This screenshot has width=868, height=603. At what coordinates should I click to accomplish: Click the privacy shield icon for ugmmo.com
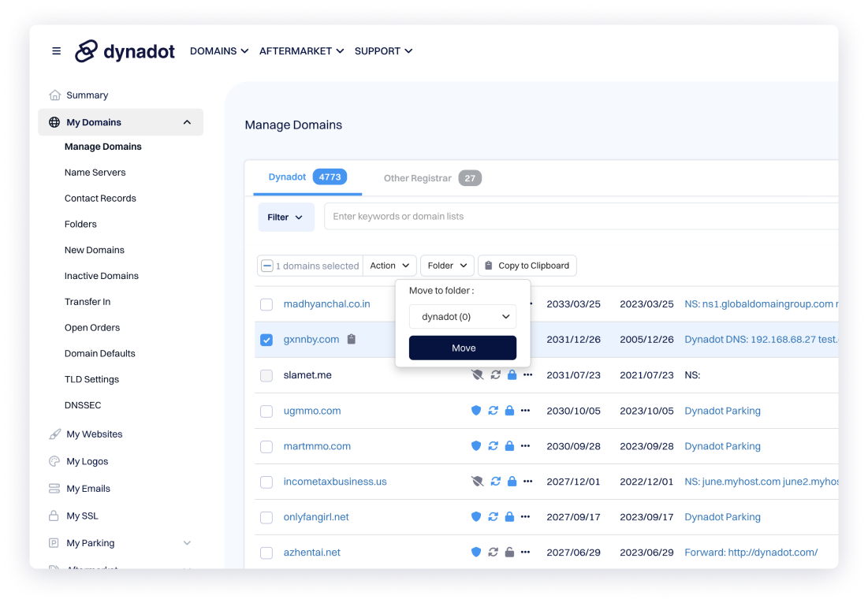pyautogui.click(x=476, y=411)
